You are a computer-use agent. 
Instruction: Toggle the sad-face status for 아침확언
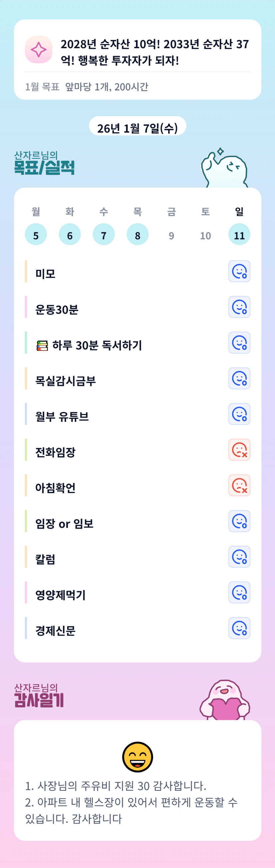coord(239,485)
